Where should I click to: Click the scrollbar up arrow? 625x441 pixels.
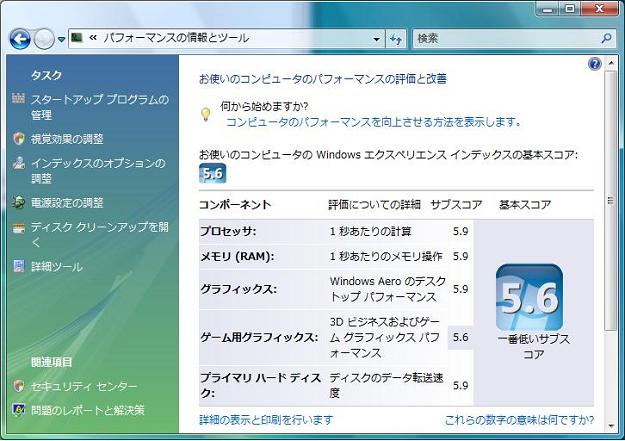(610, 63)
